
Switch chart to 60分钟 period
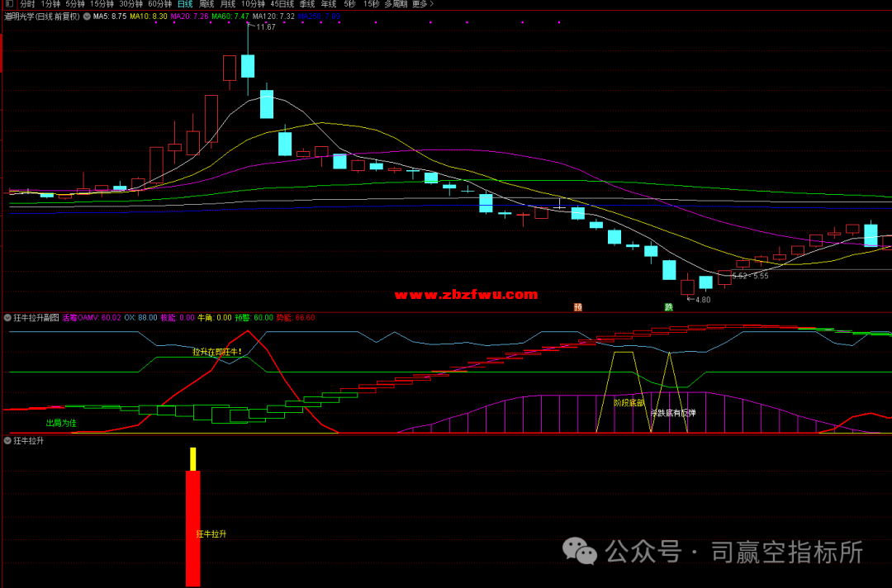click(x=160, y=4)
